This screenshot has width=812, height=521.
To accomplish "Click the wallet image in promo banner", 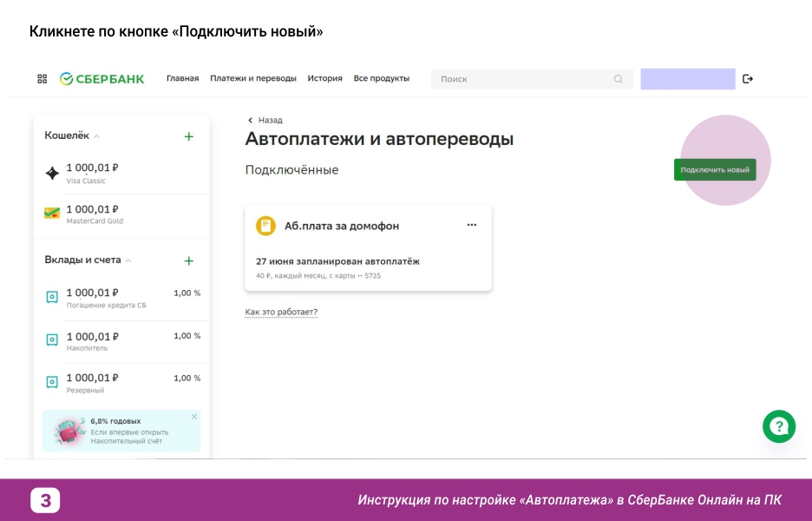I will [70, 431].
